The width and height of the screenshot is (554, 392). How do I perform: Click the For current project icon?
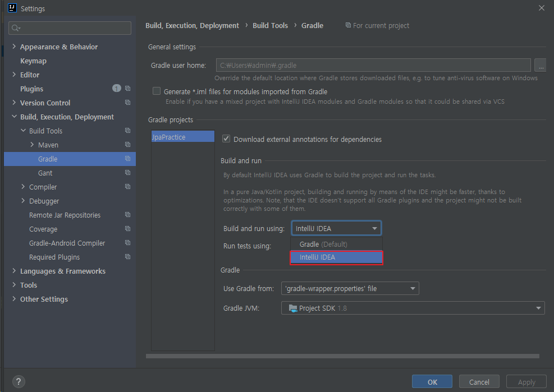348,25
